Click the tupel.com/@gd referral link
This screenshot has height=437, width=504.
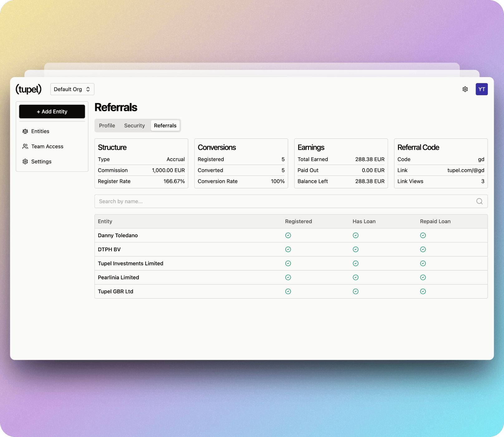click(x=466, y=170)
